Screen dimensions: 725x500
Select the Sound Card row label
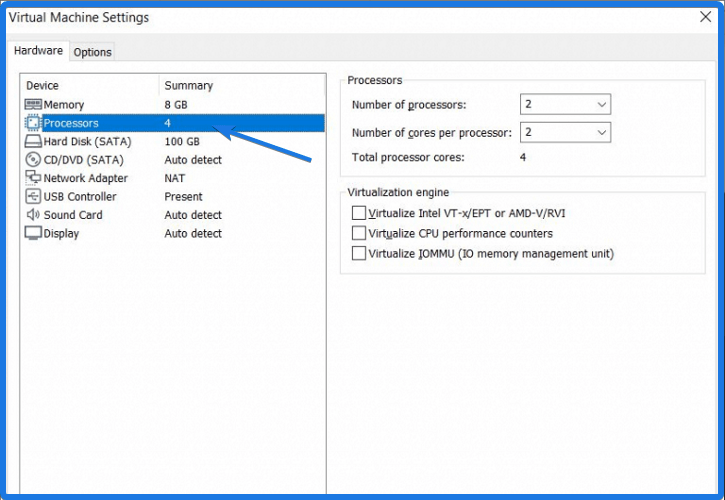click(73, 215)
